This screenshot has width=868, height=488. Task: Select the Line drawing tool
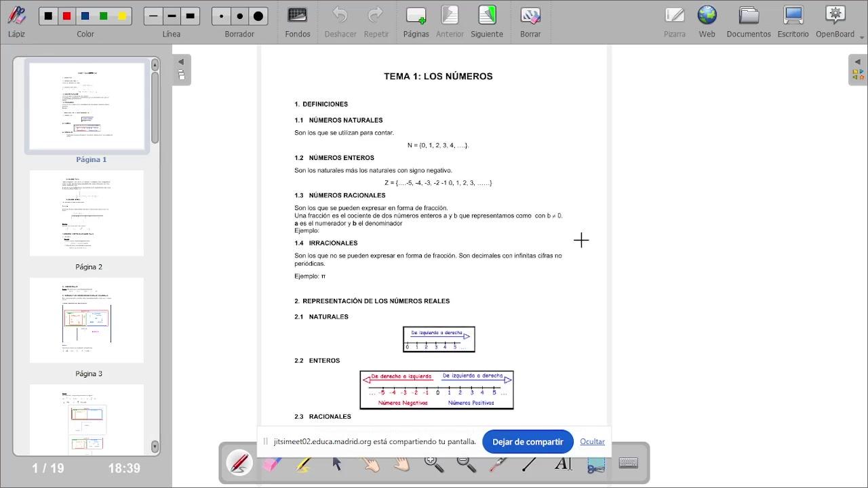[531, 463]
